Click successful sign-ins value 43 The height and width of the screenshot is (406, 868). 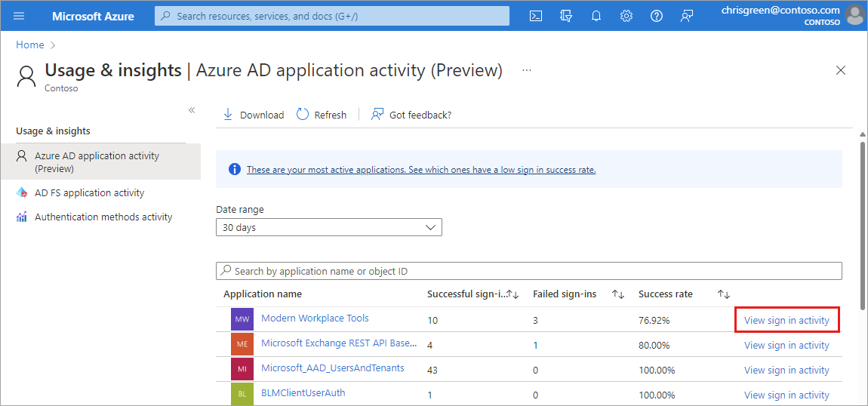click(432, 370)
